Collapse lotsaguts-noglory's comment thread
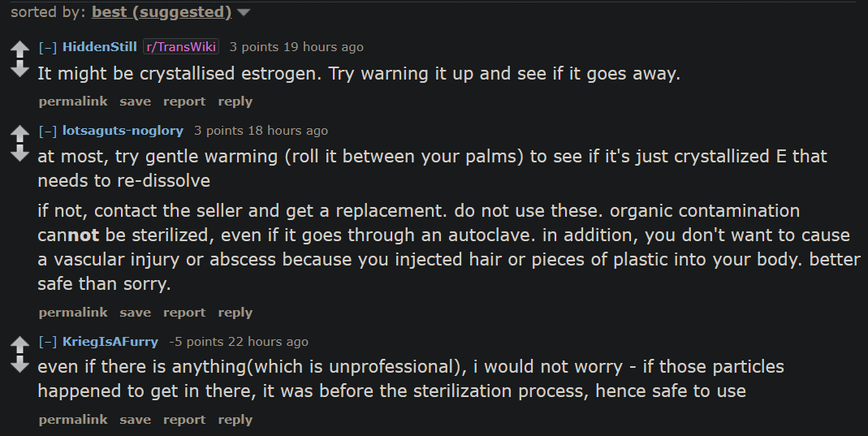 (48, 131)
